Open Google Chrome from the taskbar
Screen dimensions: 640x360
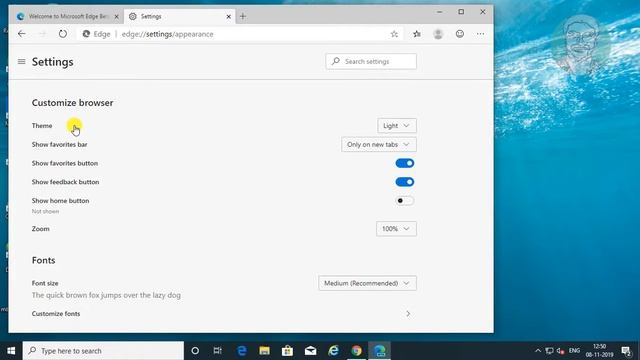[356, 351]
